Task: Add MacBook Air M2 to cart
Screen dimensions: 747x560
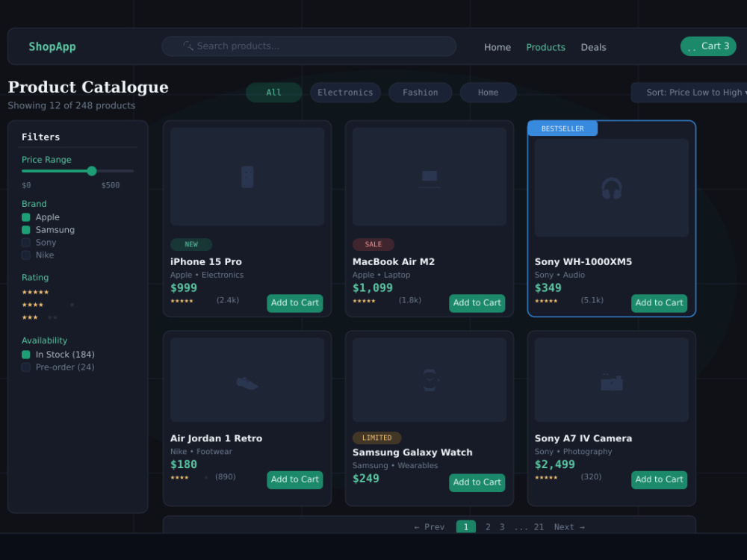Action: click(477, 303)
